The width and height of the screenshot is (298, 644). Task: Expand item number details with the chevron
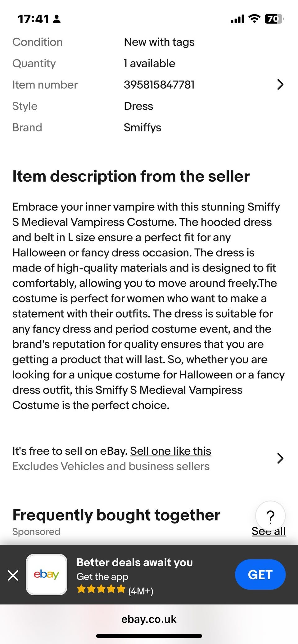[280, 85]
